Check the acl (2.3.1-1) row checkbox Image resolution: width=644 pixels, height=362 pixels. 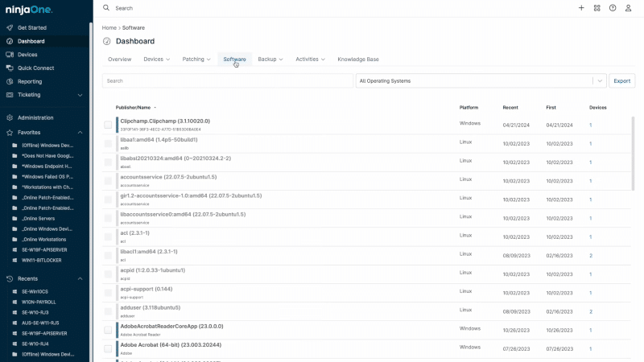click(108, 237)
